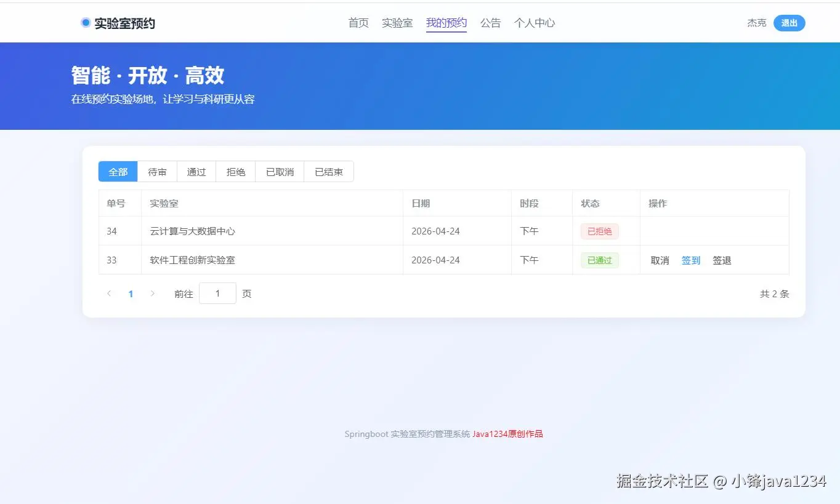The image size is (840, 504).
Task: Open 个人中心 navigation item
Action: tap(535, 23)
